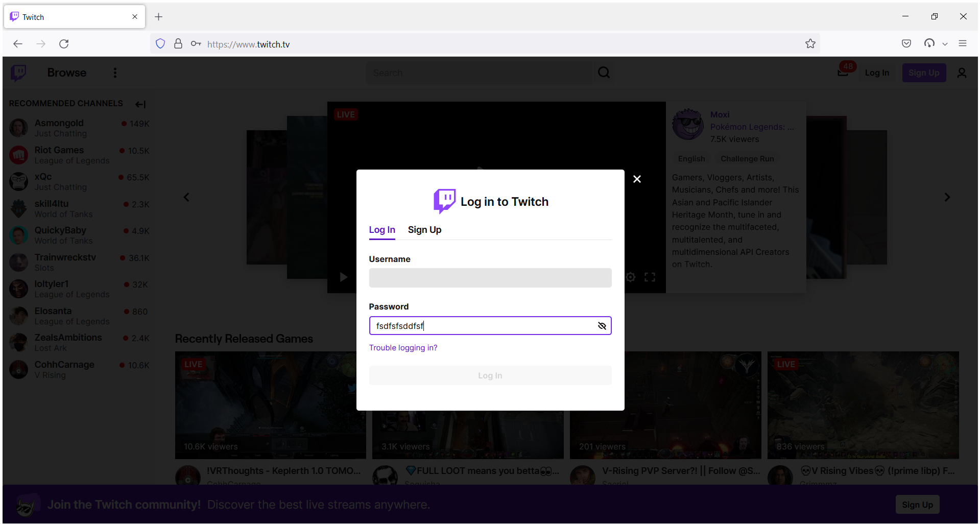Play the featured stream video

343,277
